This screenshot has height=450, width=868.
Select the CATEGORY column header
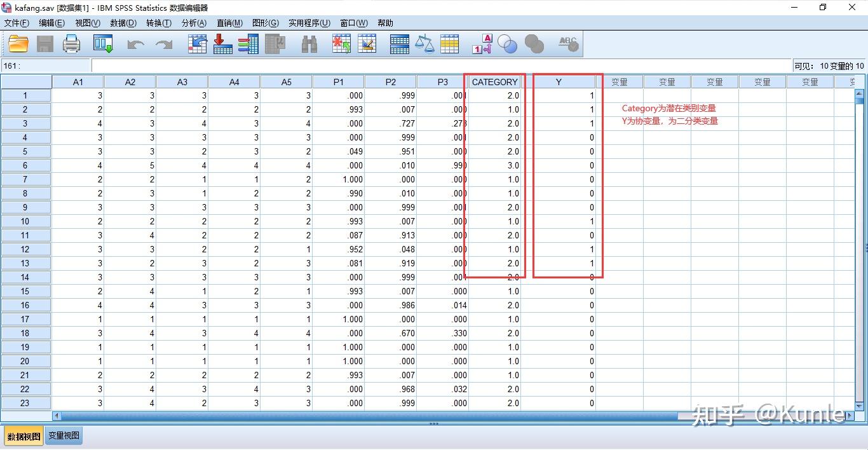tap(495, 81)
